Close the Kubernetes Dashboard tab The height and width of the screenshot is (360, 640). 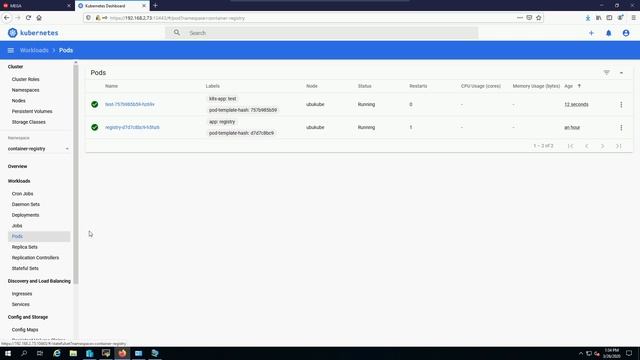pos(144,6)
